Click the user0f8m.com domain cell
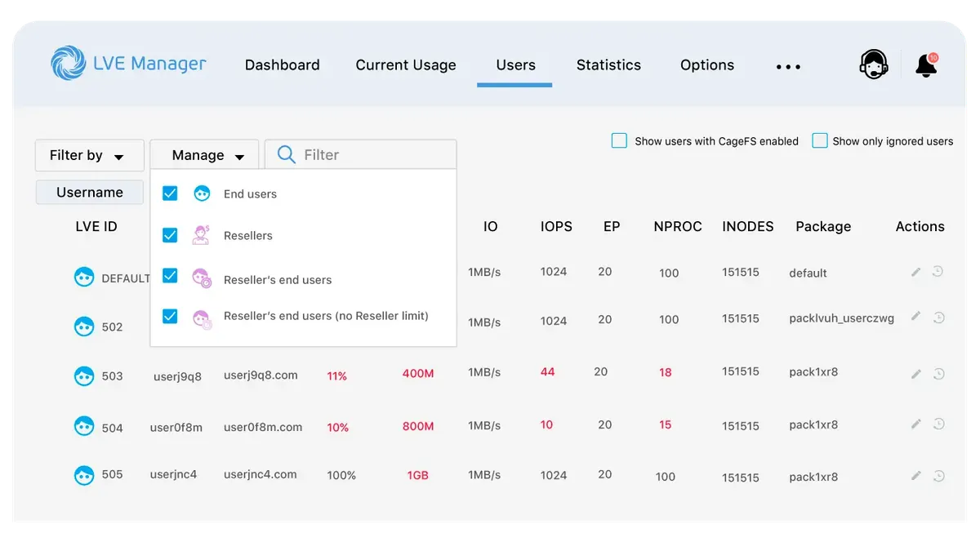Screen dimensions: 980x542 tap(263, 427)
